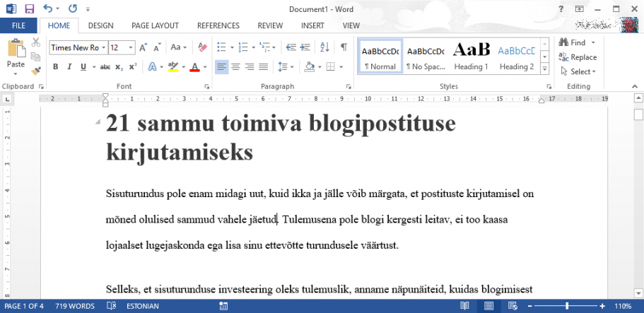This screenshot has height=313, width=644.
Task: Apply the Heading 1 style
Action: click(471, 57)
